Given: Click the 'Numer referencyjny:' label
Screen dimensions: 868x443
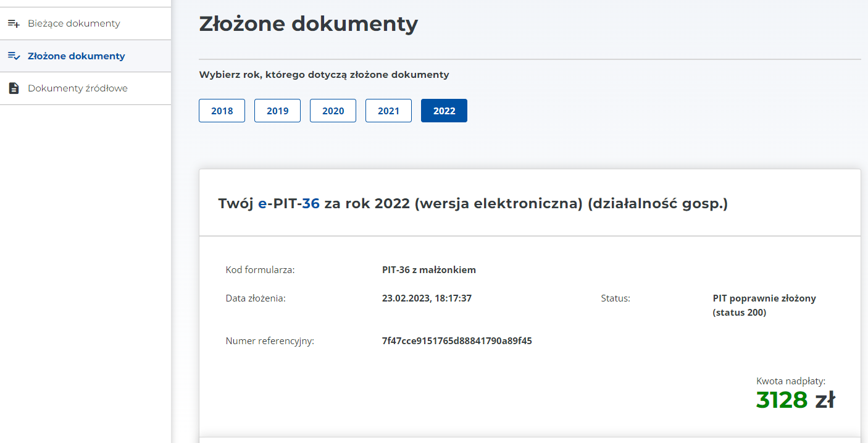Looking at the screenshot, I should (x=270, y=340).
